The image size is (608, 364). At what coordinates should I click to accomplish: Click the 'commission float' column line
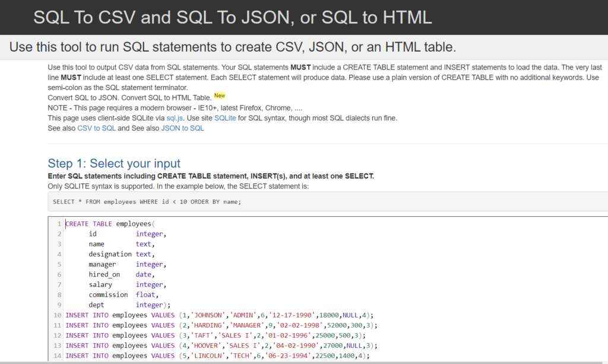click(x=123, y=295)
